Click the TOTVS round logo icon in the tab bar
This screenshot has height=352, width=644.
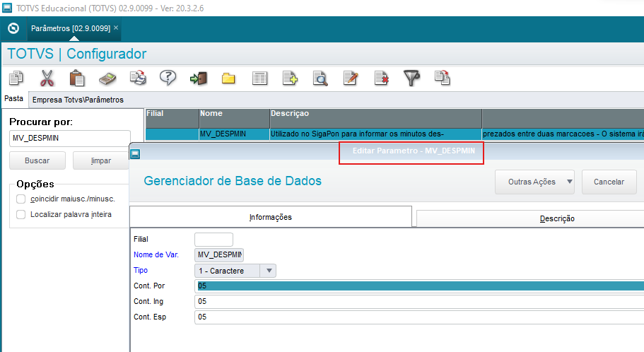[13, 28]
